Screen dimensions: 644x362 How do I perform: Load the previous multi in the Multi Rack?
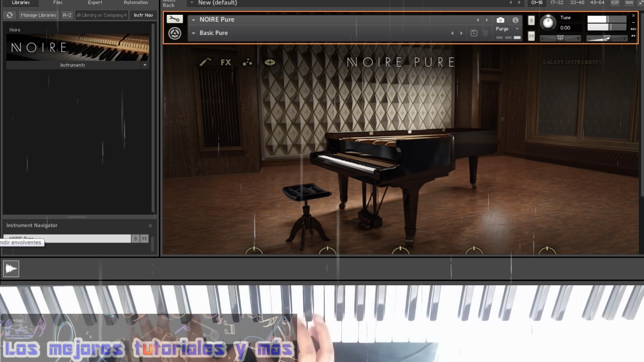tap(510, 3)
